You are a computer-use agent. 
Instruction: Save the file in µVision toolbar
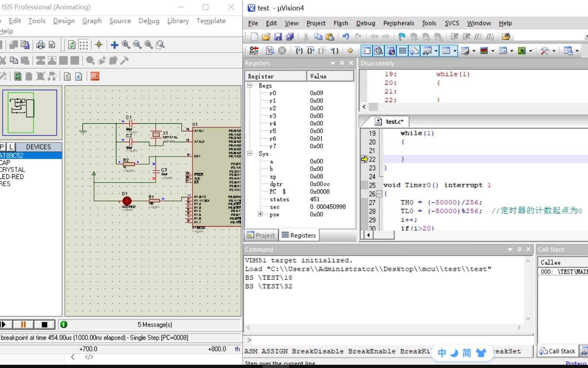point(278,37)
